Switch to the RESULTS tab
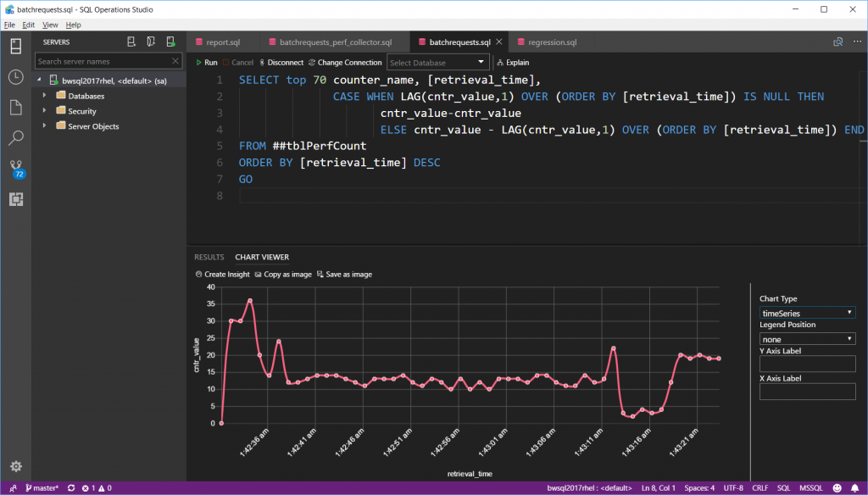Image resolution: width=868 pixels, height=495 pixels. (x=209, y=257)
